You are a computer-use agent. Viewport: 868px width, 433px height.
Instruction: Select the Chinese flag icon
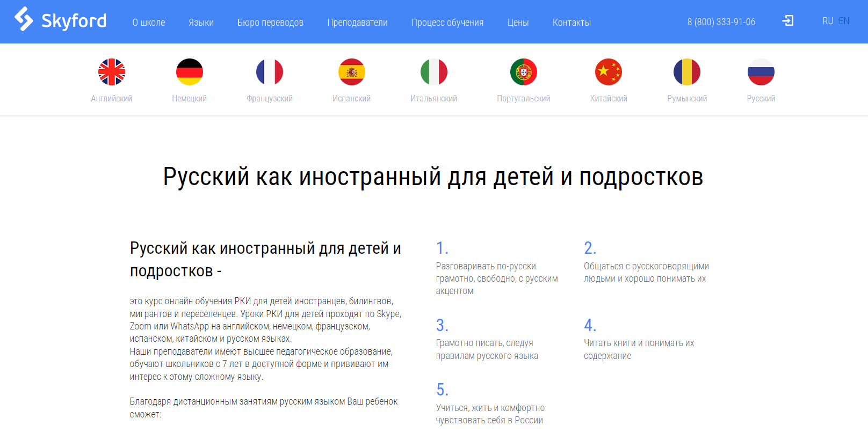[609, 72]
